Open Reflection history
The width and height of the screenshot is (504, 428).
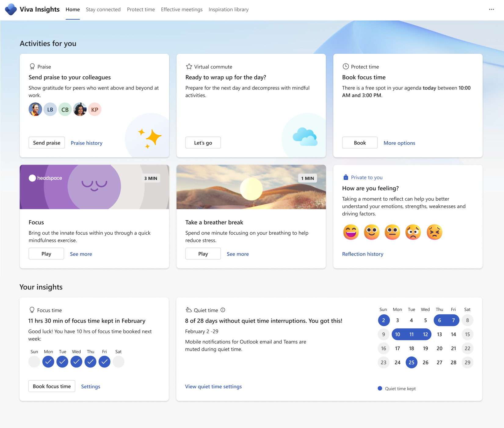pos(362,254)
